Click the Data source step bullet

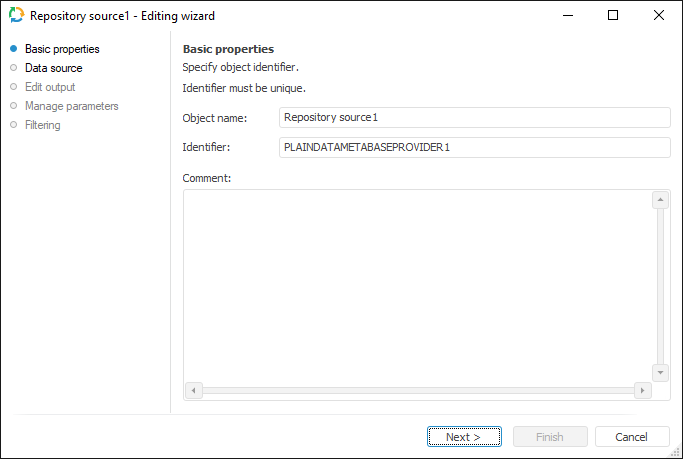pyautogui.click(x=13, y=68)
